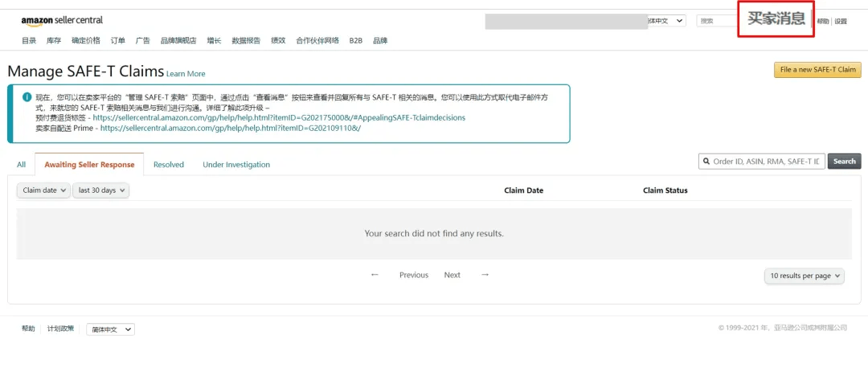Expand the Claim date dropdown

tap(43, 190)
